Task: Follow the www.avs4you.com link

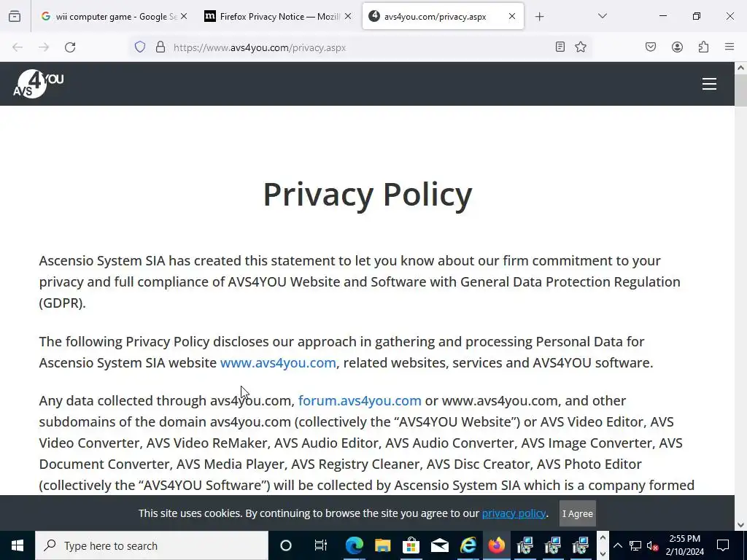Action: [278, 363]
